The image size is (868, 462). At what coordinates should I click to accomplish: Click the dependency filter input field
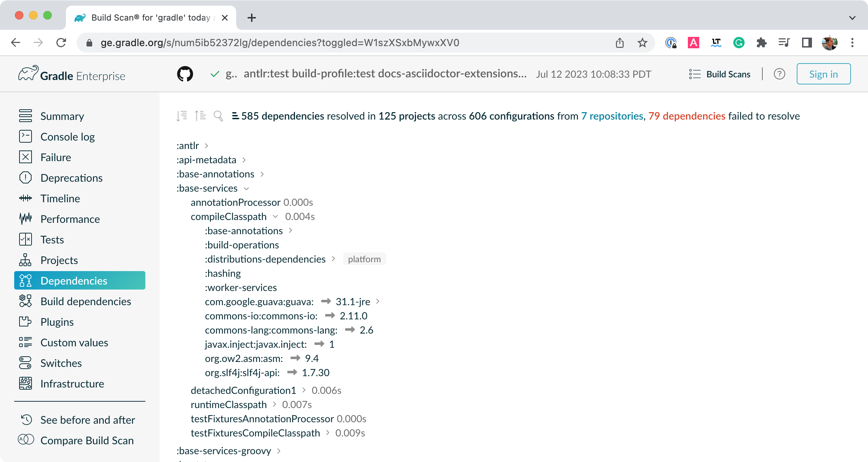pyautogui.click(x=218, y=116)
